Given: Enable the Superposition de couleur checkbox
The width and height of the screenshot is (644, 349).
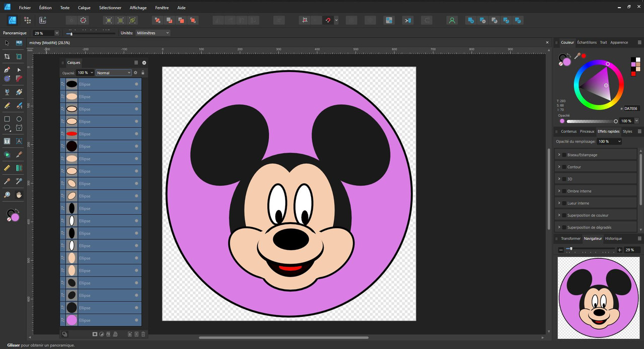Looking at the screenshot, I should (x=564, y=215).
